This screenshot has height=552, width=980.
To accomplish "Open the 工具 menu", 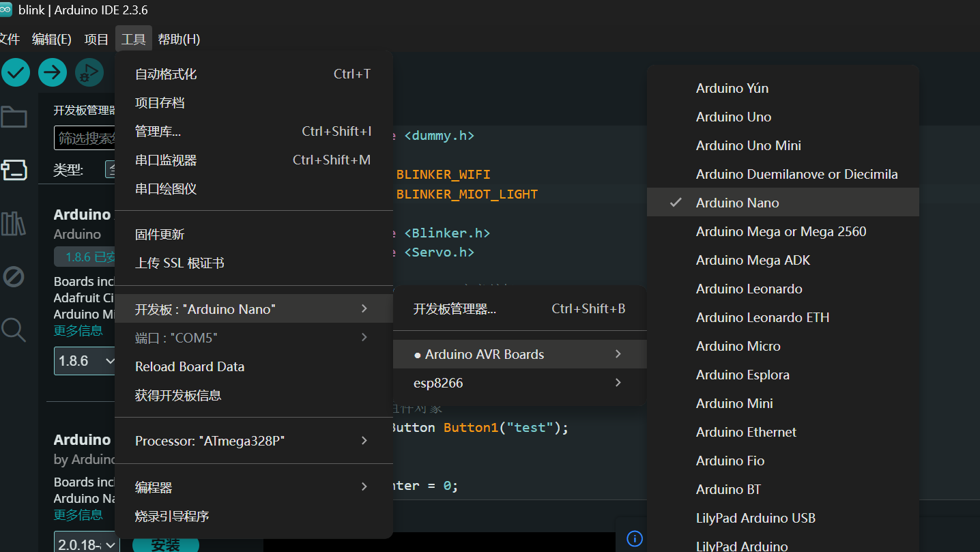I will [x=134, y=39].
